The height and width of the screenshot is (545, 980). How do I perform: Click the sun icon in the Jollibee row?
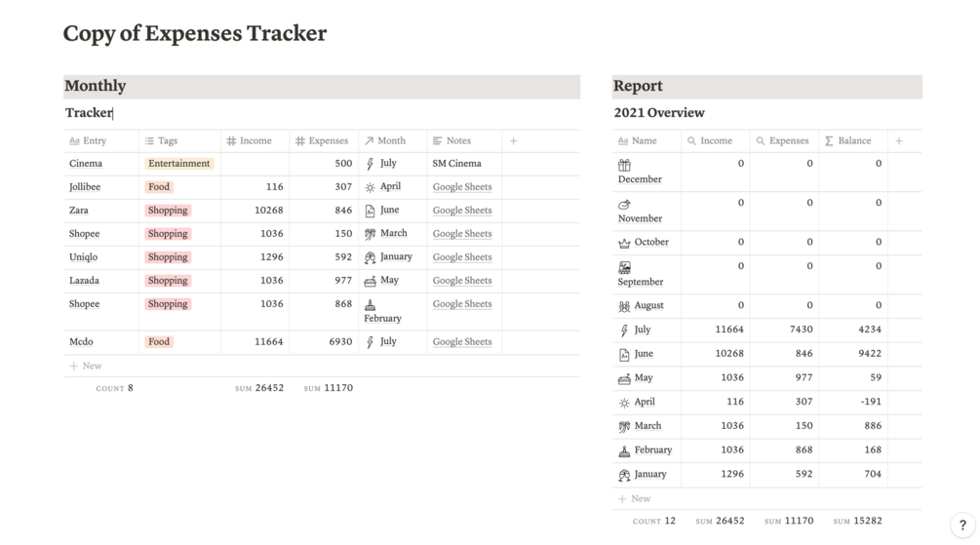[370, 187]
